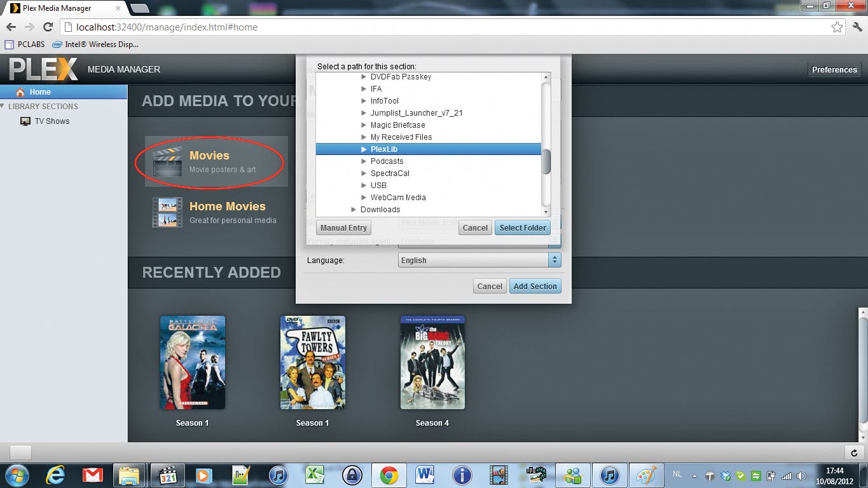This screenshot has width=868, height=488.
Task: Open Gmail from the taskbar
Action: 93,475
